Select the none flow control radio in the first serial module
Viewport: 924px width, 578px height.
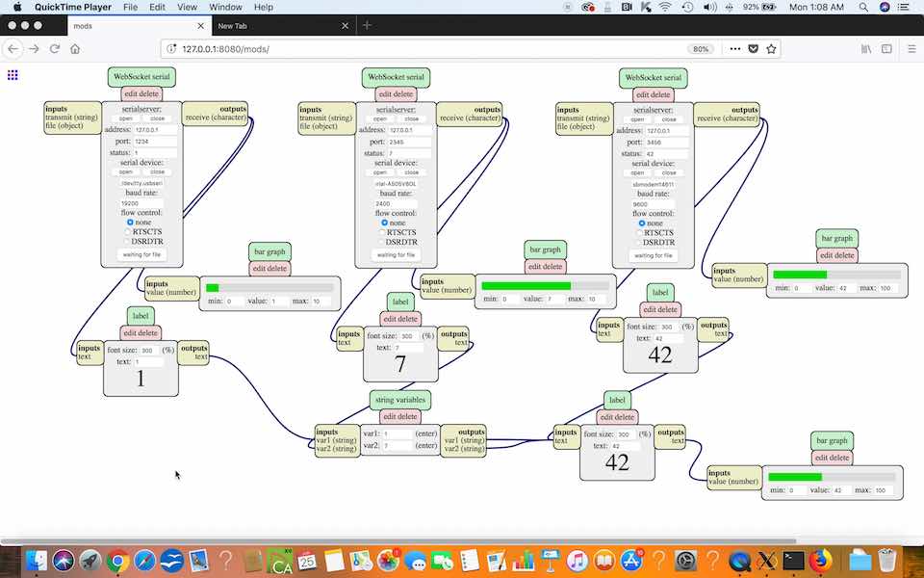(130, 223)
